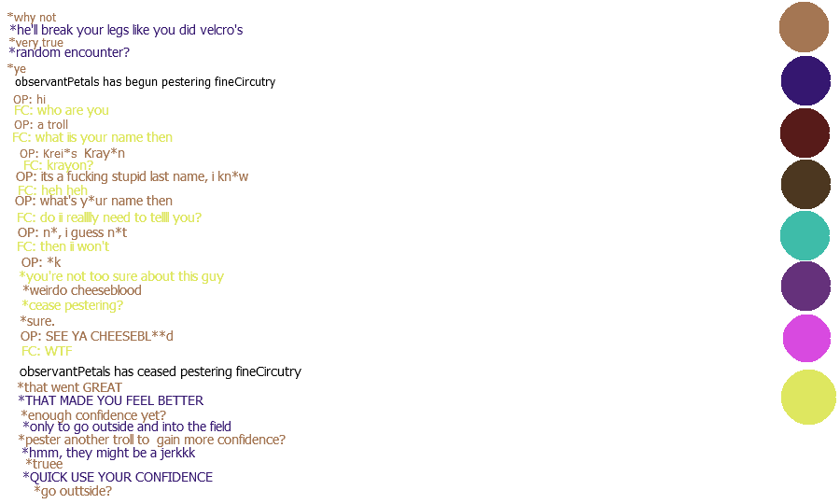Choose the large yellow color circle
Screen dimensions: 840x504
point(808,397)
